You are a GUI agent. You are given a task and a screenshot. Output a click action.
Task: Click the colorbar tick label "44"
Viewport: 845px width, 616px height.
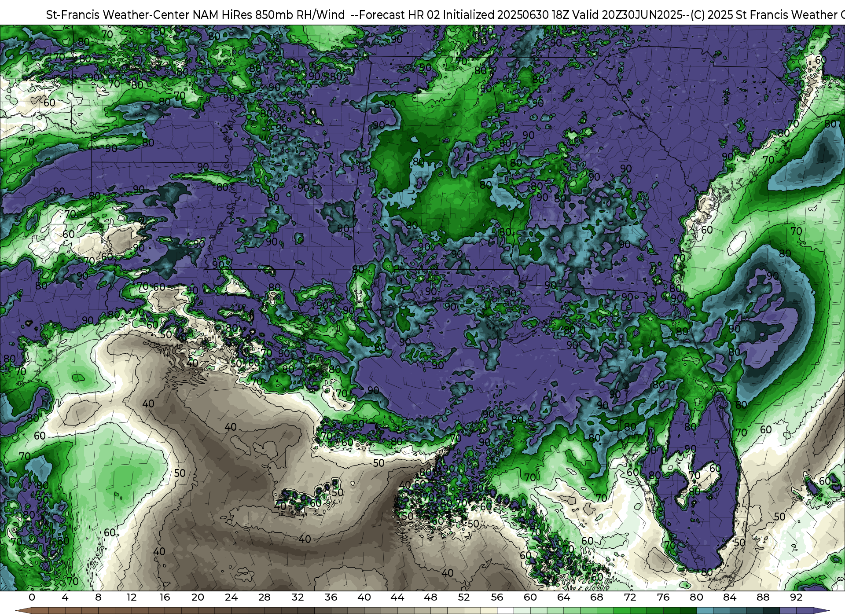(x=397, y=598)
